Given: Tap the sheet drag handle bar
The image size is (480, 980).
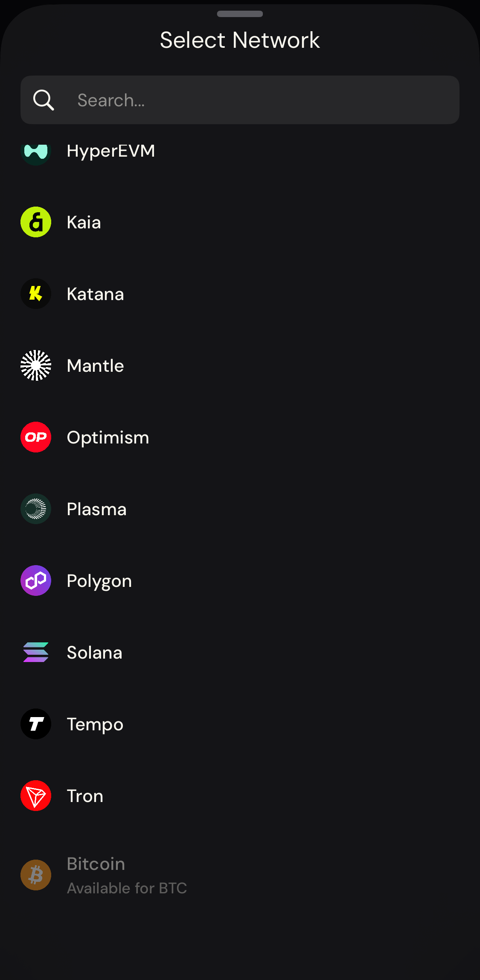Looking at the screenshot, I should [x=240, y=14].
